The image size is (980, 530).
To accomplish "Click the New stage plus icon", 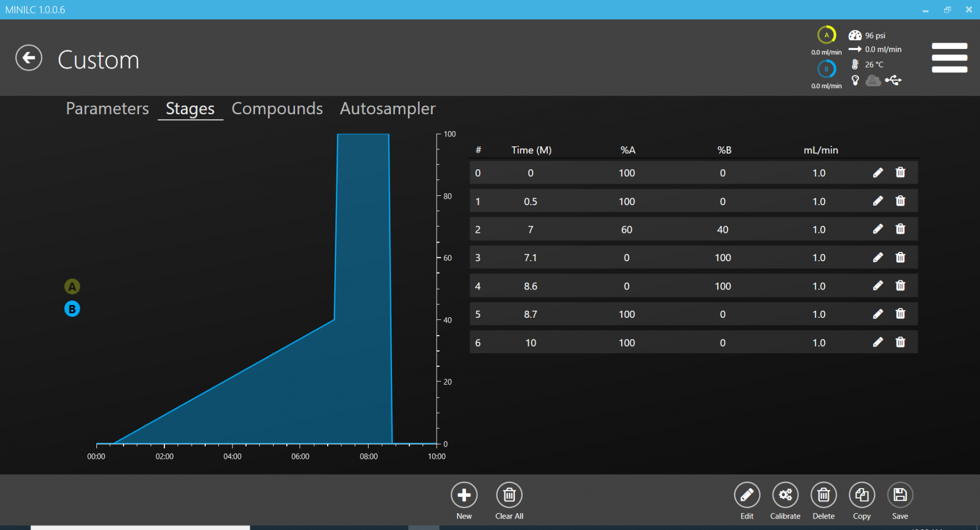I will click(x=464, y=495).
